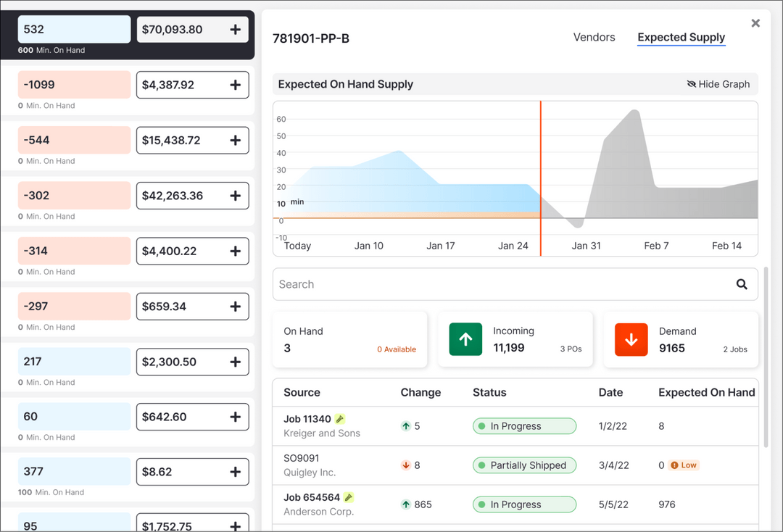Toggle Hide Graph for Expected On Hand Supply
Viewport: 783px width, 532px height.
point(718,84)
